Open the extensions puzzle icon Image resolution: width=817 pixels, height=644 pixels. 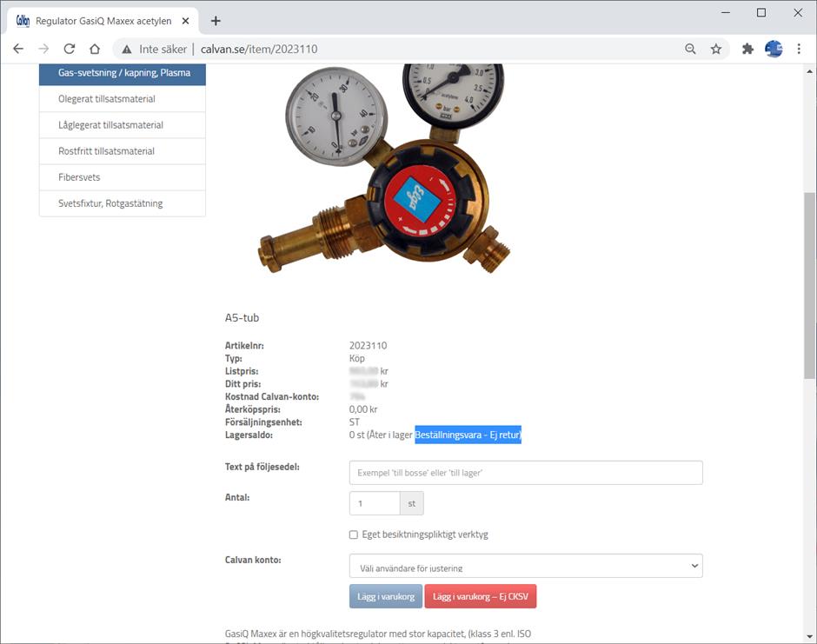[747, 50]
